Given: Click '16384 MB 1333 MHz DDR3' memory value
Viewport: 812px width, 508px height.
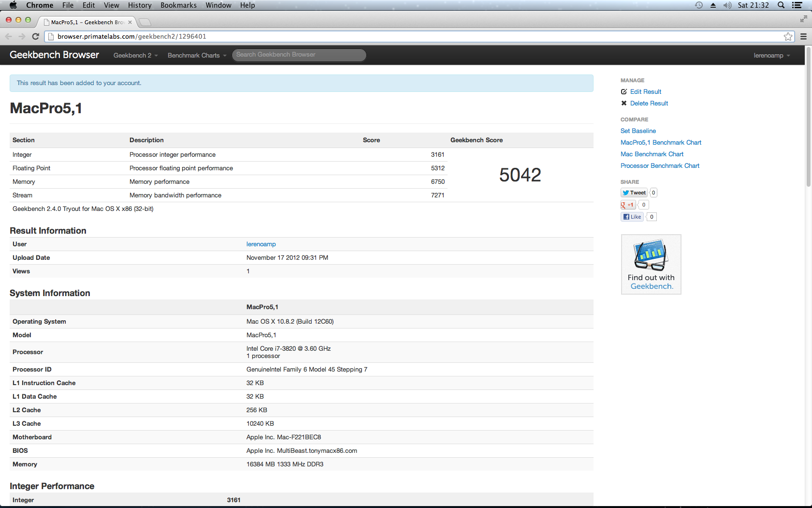Looking at the screenshot, I should (x=285, y=464).
